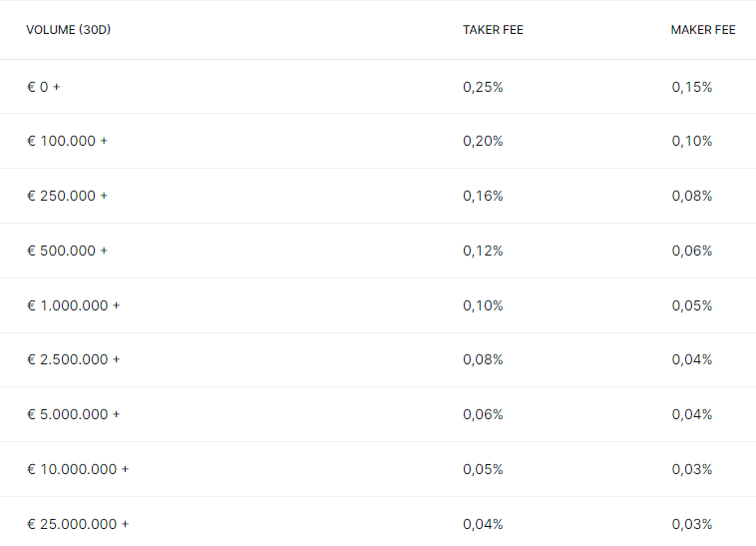Select the € 500.000 + volume tier
This screenshot has width=756, height=546.
pos(67,251)
